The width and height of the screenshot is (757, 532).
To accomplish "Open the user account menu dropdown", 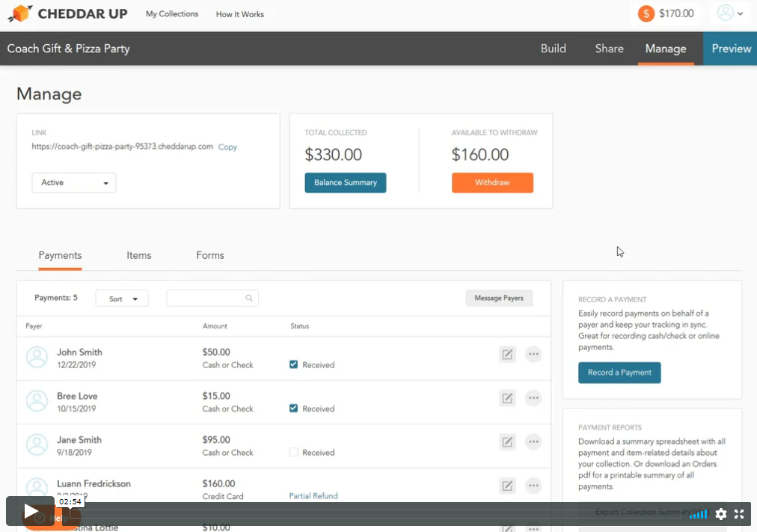I will pyautogui.click(x=730, y=13).
